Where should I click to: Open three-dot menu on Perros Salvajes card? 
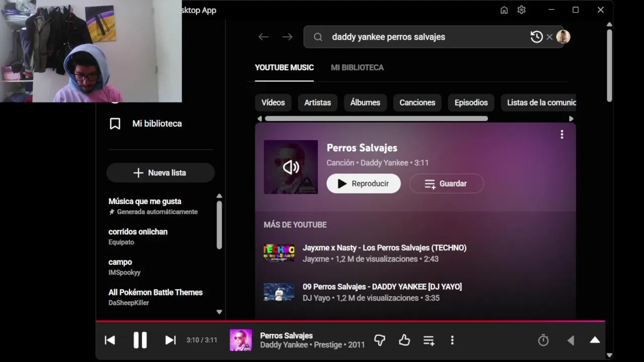(562, 134)
